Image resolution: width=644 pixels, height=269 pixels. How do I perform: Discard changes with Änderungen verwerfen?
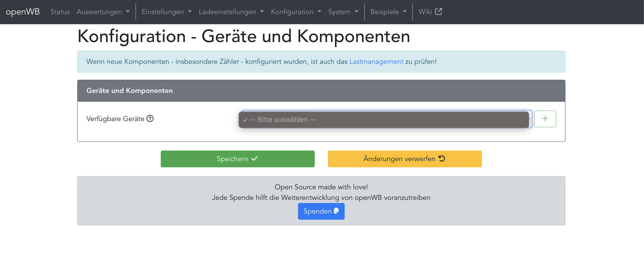coord(404,159)
